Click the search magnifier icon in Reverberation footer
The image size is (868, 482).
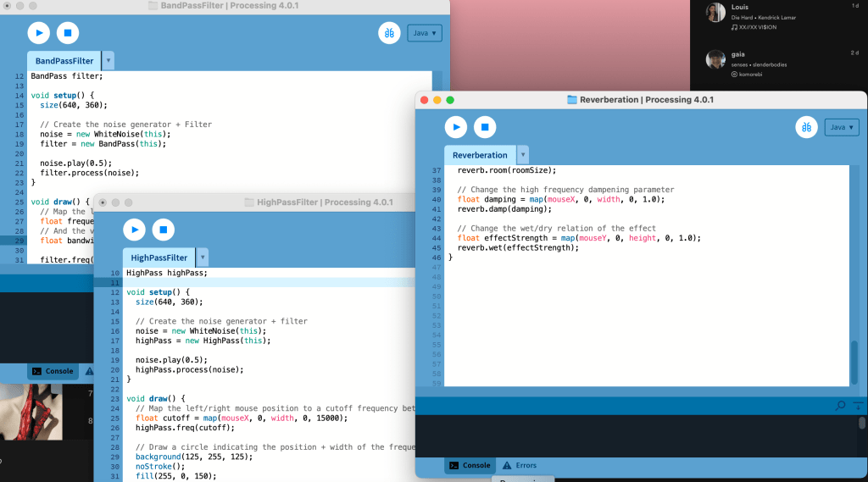840,406
